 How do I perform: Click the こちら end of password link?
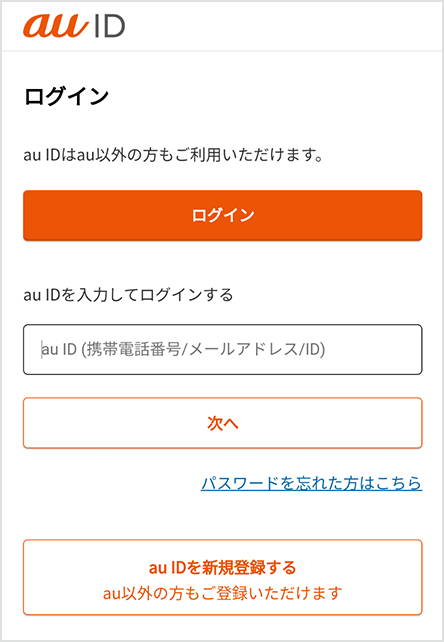[399, 483]
